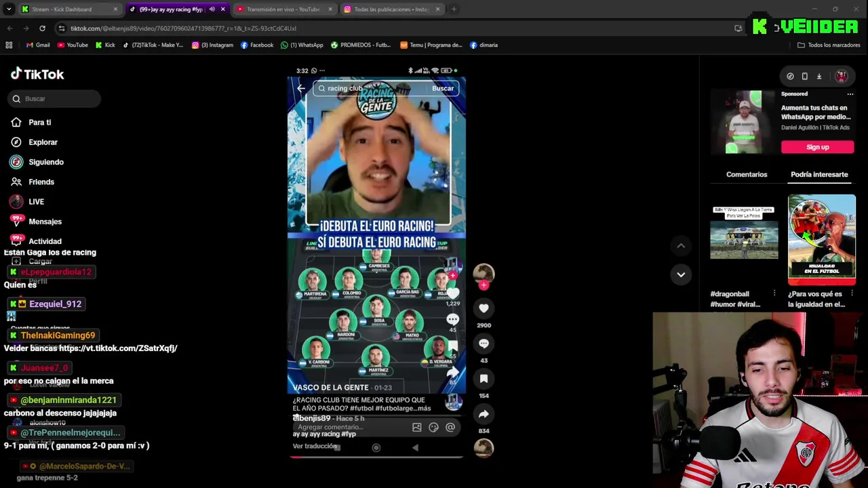This screenshot has height=488, width=868.
Task: Open tab search dropdown arrow
Action: 9,9
